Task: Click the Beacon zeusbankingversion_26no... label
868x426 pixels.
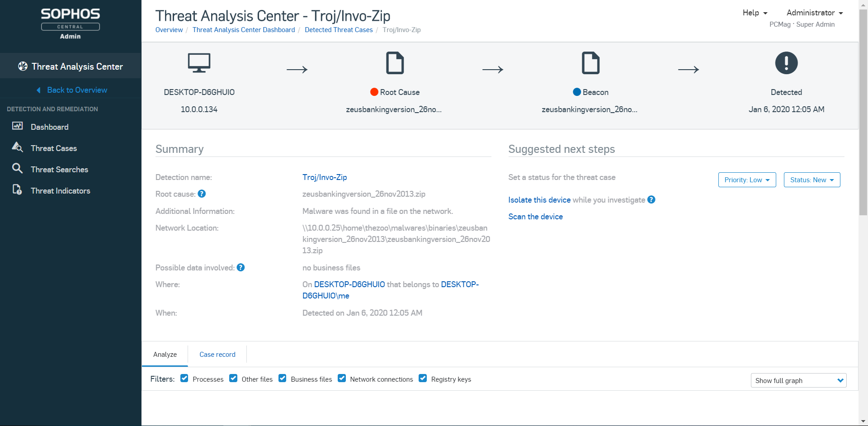Action: 590,109
